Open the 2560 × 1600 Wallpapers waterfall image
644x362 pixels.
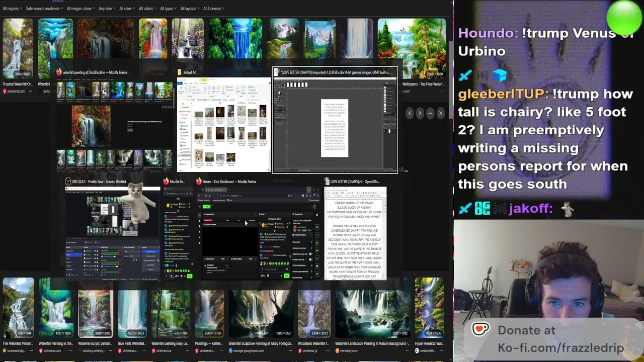pyautogui.click(x=412, y=49)
